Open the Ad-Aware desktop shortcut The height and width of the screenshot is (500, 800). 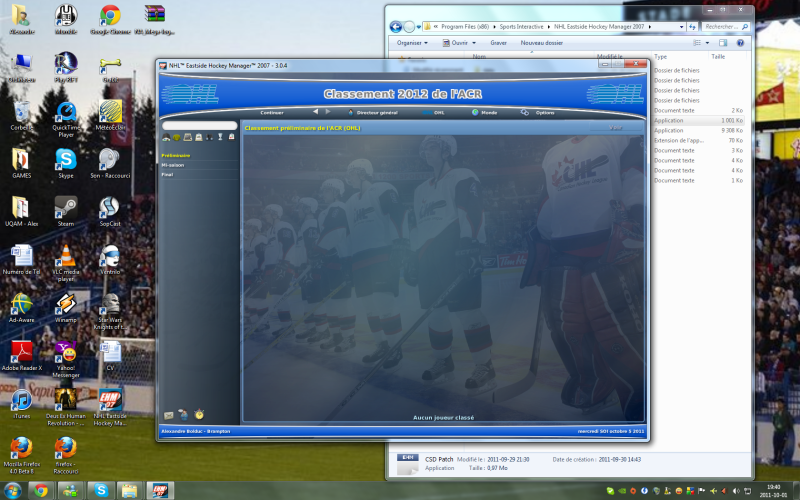coord(21,308)
